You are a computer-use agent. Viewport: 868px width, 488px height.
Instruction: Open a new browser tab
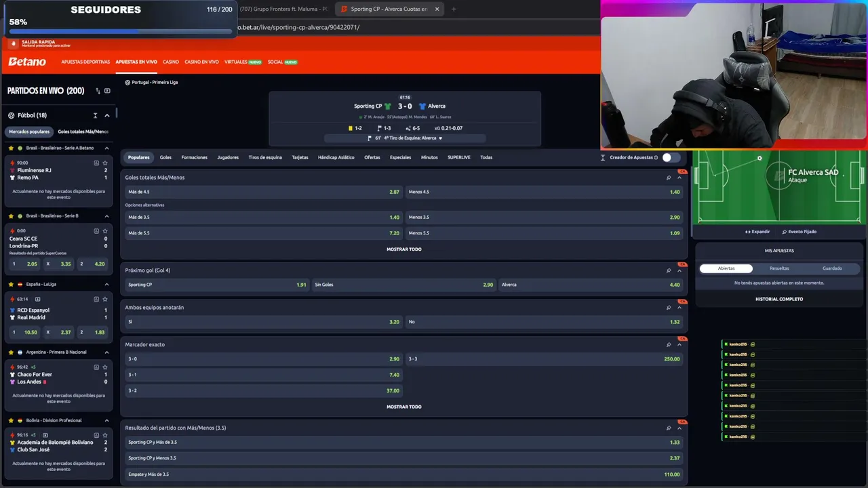coord(454,9)
